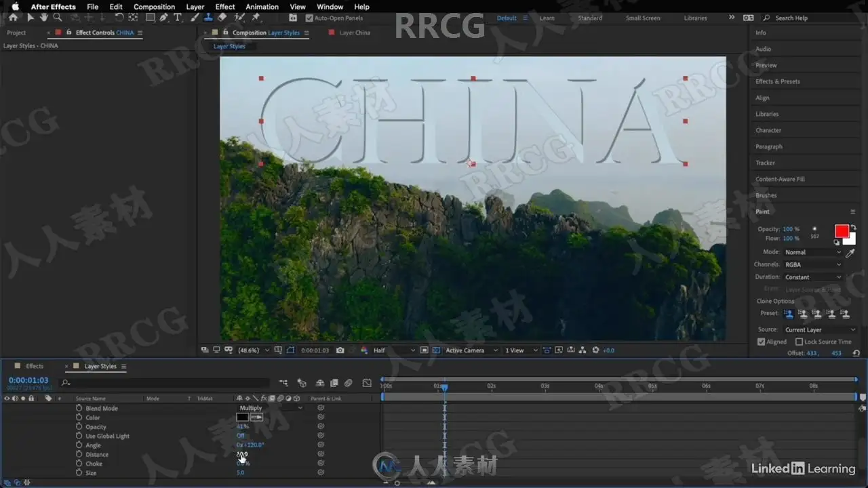Click the Composition Flowchart icon in viewer footer
Screen dimensions: 868x488
click(583, 350)
